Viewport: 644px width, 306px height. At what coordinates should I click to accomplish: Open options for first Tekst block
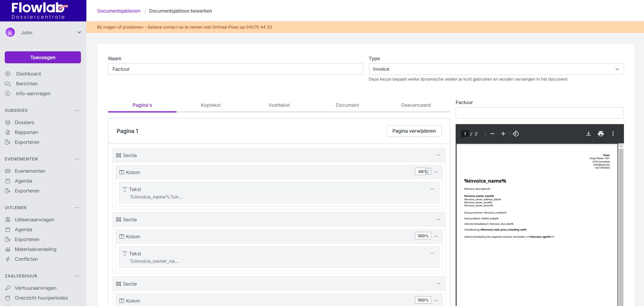[433, 189]
